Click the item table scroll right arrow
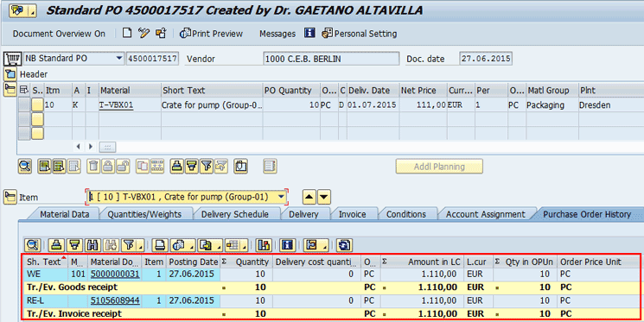The height and width of the screenshot is (322, 644). (x=91, y=147)
